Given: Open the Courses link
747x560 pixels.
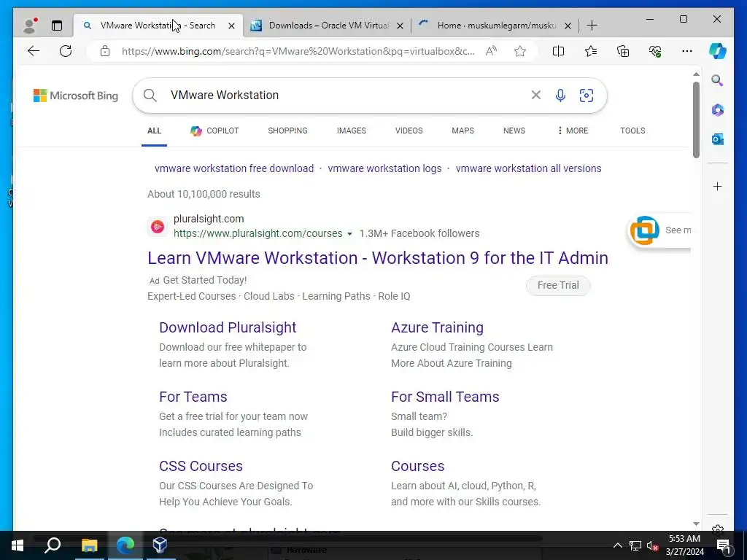Looking at the screenshot, I should (418, 466).
